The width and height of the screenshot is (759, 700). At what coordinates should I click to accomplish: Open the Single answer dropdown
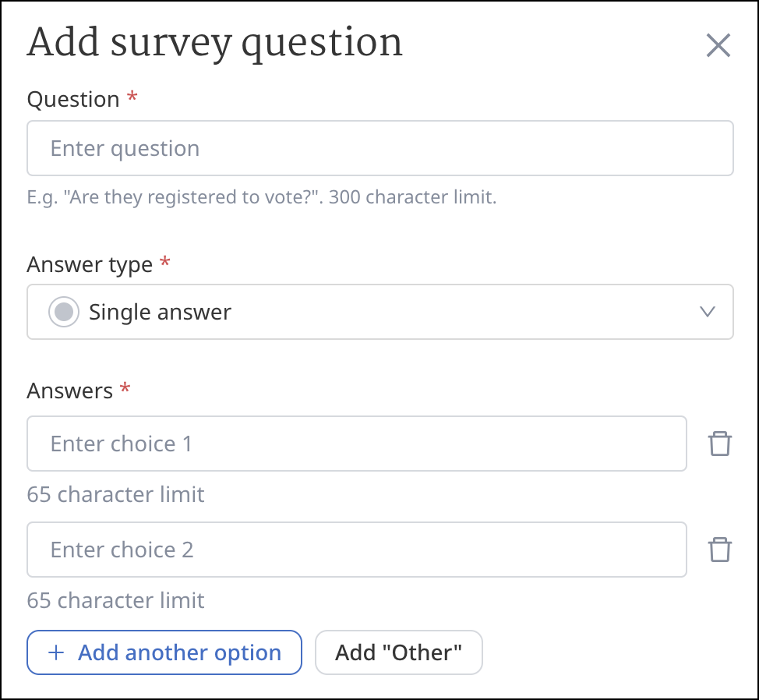[x=379, y=313]
